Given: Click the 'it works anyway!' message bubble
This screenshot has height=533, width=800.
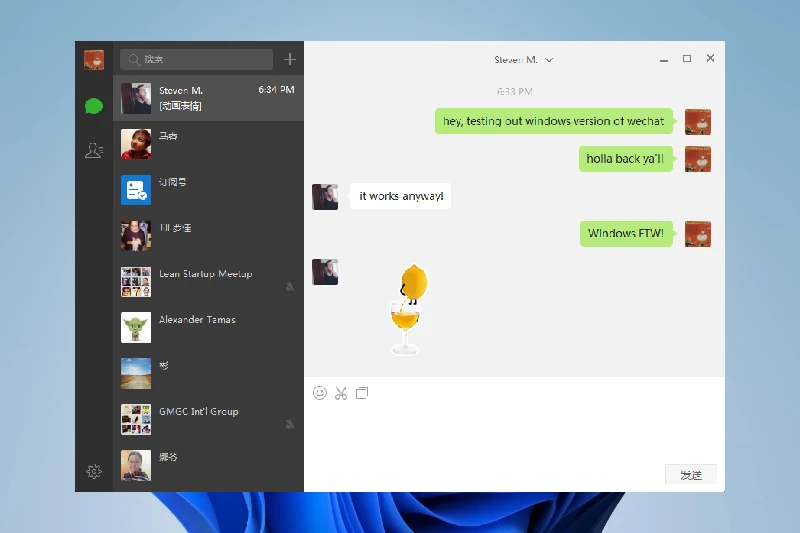Looking at the screenshot, I should [400, 196].
